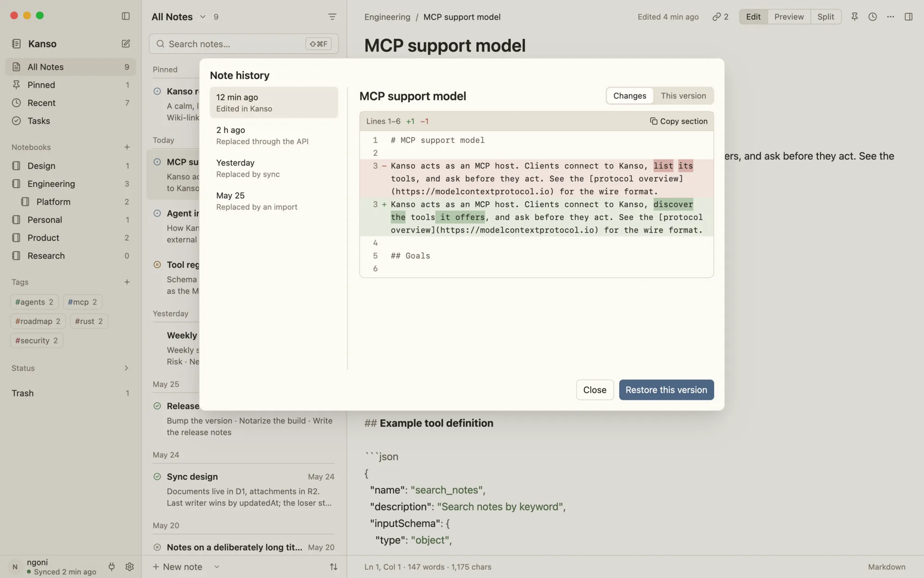Toggle status circle on Kanso pinned note
Screen dimensions: 924x578
tap(157, 91)
